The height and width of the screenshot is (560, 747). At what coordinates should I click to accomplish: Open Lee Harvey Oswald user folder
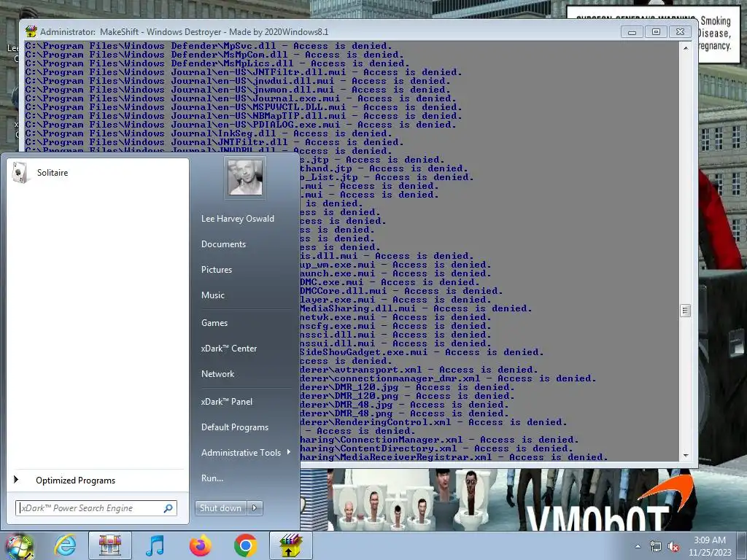pos(237,219)
